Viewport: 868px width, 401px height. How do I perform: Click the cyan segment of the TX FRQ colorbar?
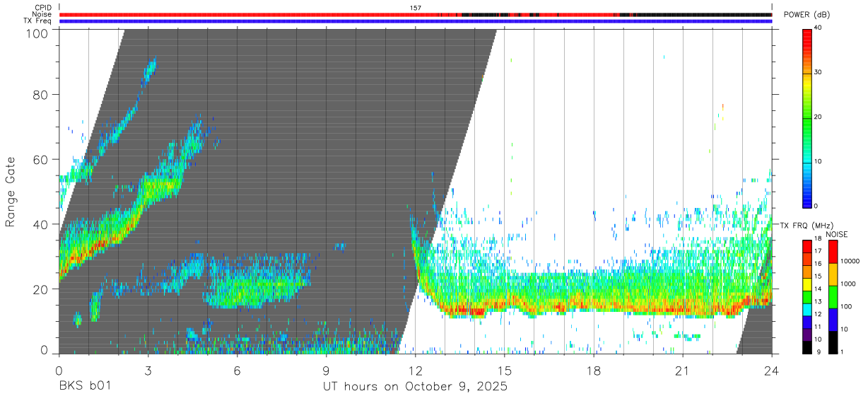(807, 309)
